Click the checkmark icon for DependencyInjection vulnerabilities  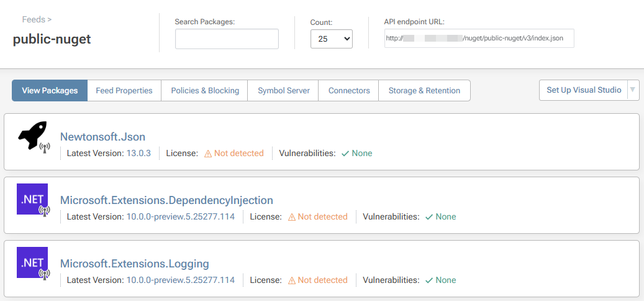[429, 217]
